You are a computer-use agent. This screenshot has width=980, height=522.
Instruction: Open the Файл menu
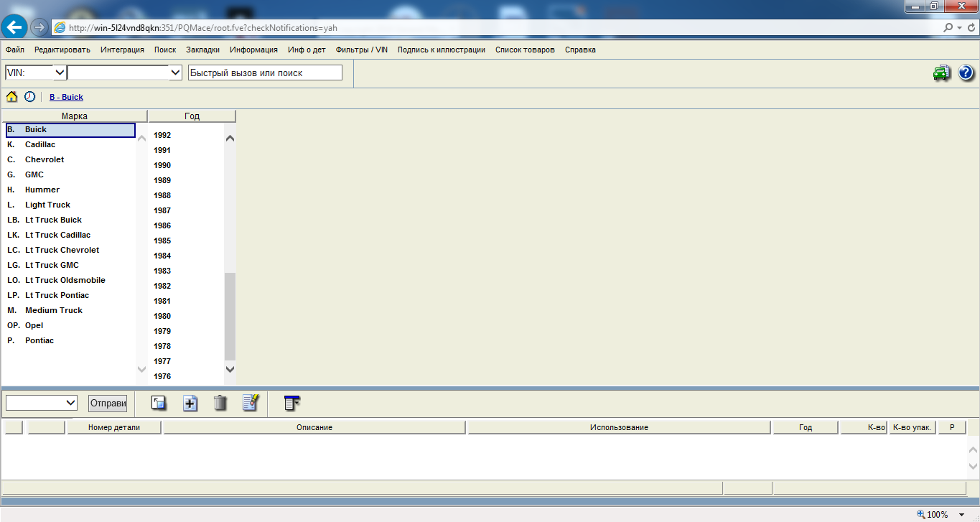point(14,50)
